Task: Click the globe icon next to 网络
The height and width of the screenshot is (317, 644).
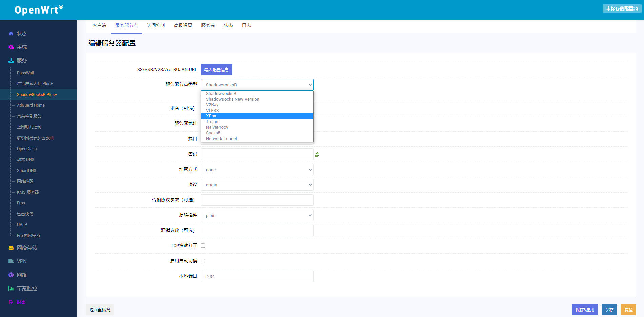Action: point(11,275)
